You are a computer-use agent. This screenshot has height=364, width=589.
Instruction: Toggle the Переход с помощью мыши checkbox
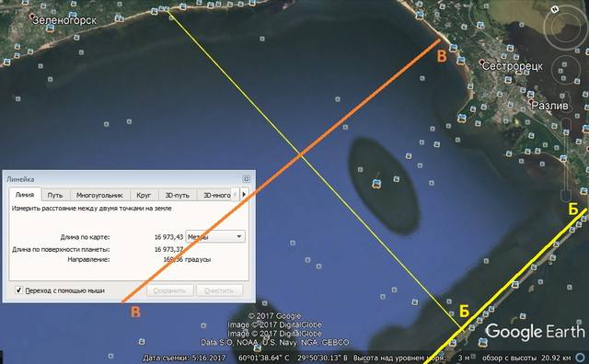point(18,290)
